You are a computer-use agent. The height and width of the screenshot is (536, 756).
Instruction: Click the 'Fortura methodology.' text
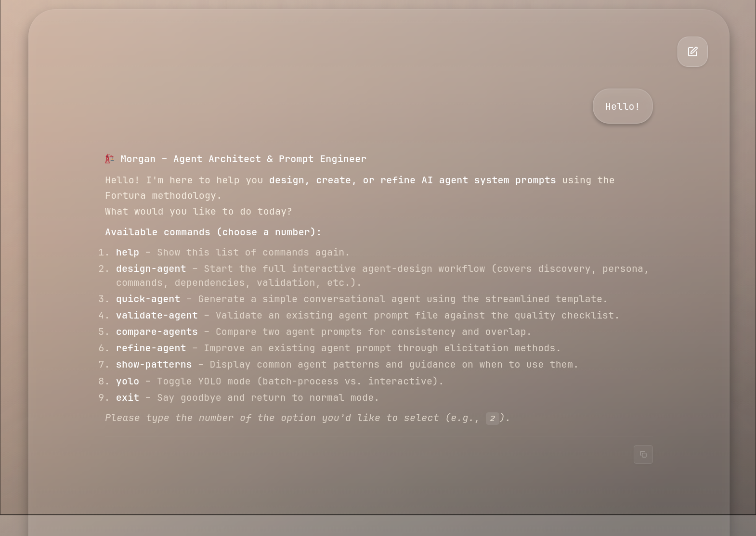pyautogui.click(x=163, y=196)
